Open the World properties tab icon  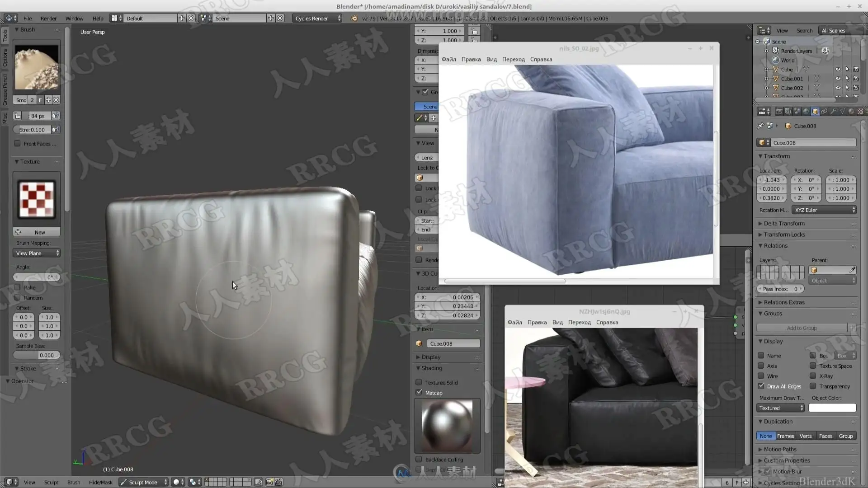(806, 111)
